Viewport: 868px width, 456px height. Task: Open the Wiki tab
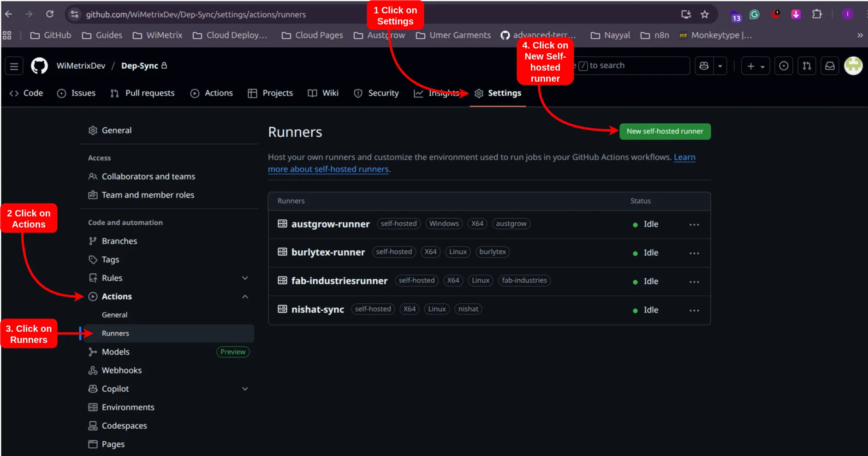pos(330,93)
